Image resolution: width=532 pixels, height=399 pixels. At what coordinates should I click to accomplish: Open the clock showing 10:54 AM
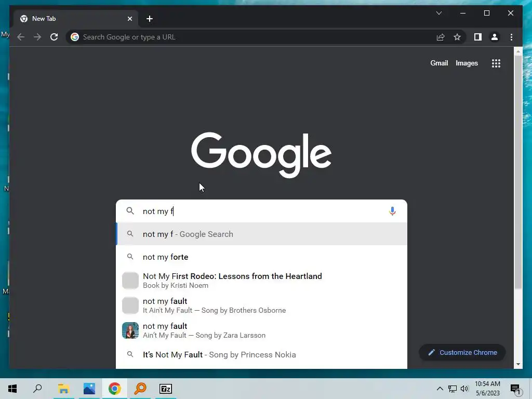click(487, 389)
